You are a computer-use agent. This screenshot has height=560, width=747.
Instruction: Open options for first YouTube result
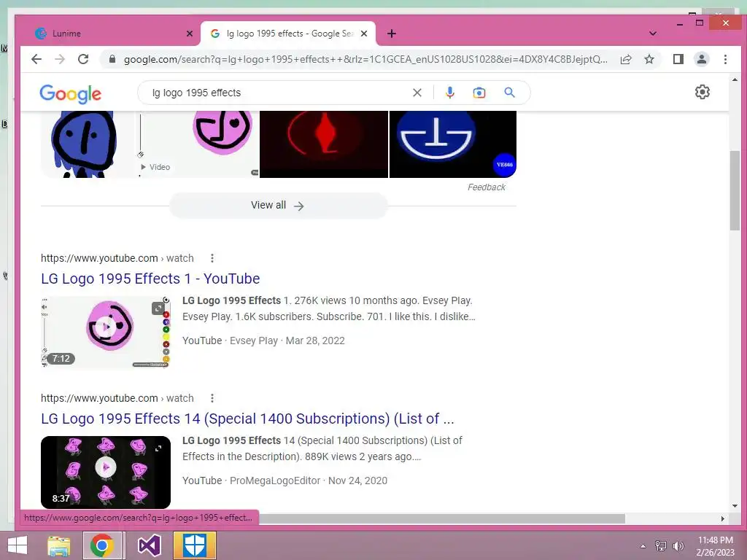click(212, 258)
